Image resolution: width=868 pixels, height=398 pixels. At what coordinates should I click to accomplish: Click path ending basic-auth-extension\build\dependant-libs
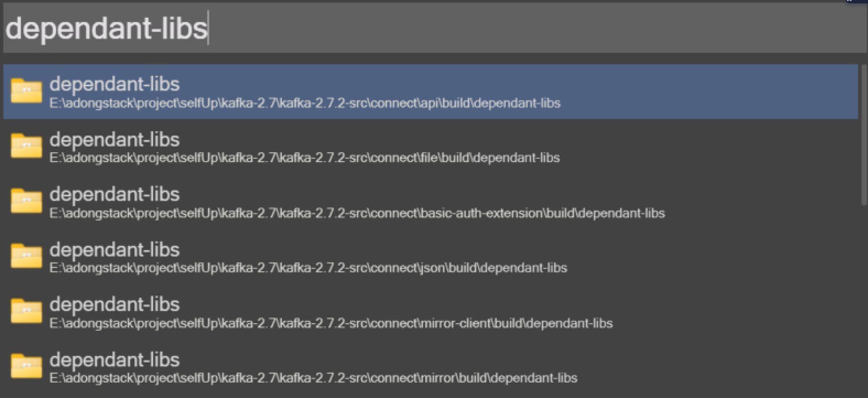click(357, 213)
